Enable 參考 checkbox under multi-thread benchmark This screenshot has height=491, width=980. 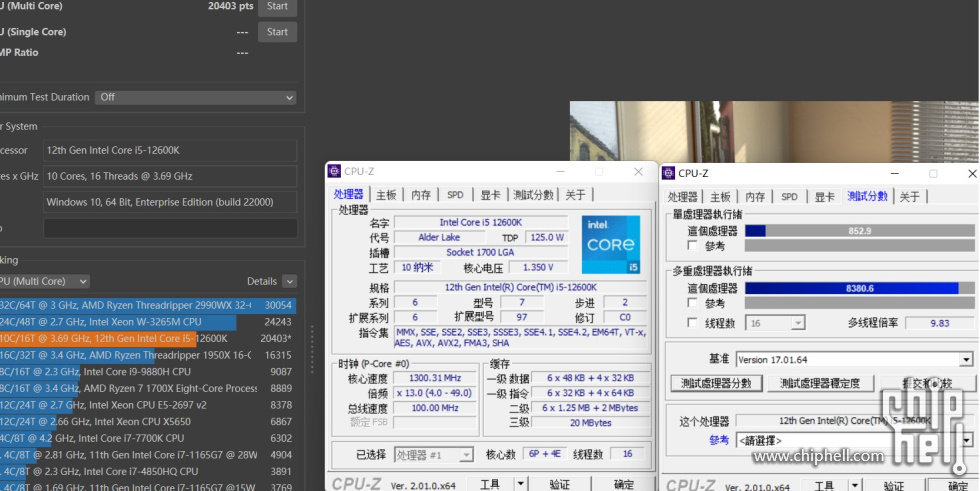[x=692, y=302]
